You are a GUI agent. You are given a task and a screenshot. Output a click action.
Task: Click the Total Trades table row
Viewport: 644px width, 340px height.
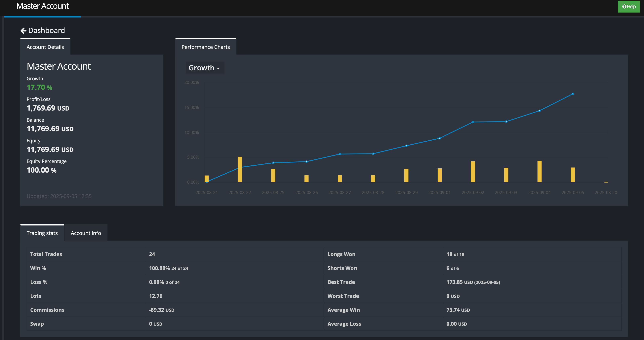point(46,254)
